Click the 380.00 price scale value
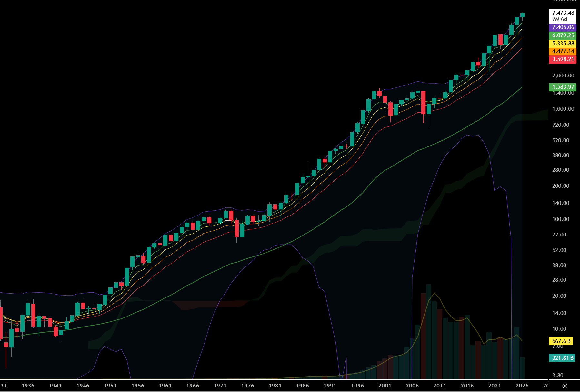The height and width of the screenshot is (392, 580). coord(561,155)
